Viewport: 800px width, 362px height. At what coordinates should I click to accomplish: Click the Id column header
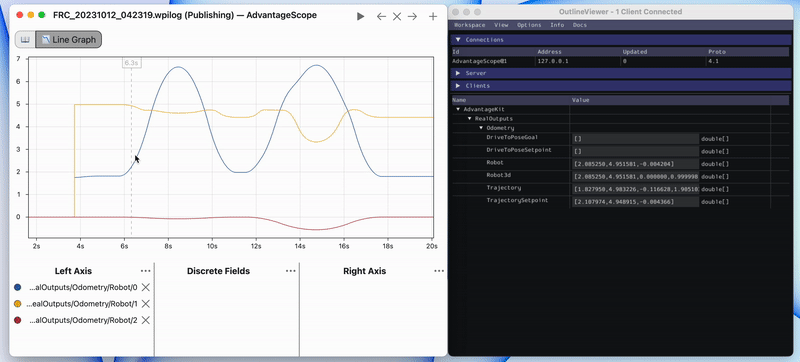tap(456, 51)
